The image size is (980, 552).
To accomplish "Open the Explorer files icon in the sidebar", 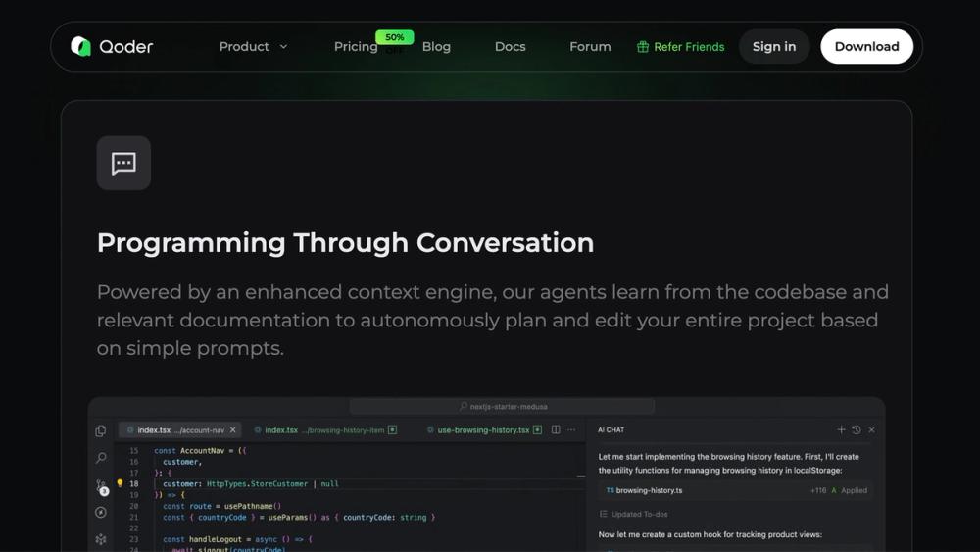I will pyautogui.click(x=101, y=430).
